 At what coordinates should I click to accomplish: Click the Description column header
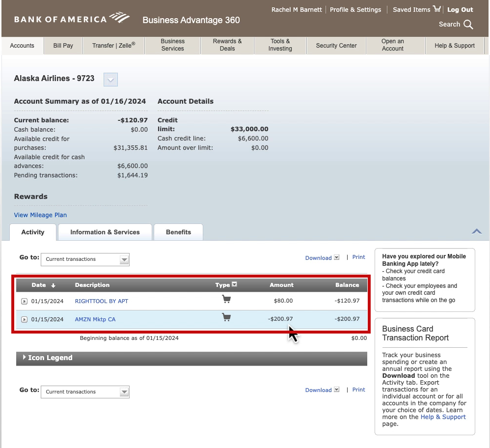click(92, 285)
